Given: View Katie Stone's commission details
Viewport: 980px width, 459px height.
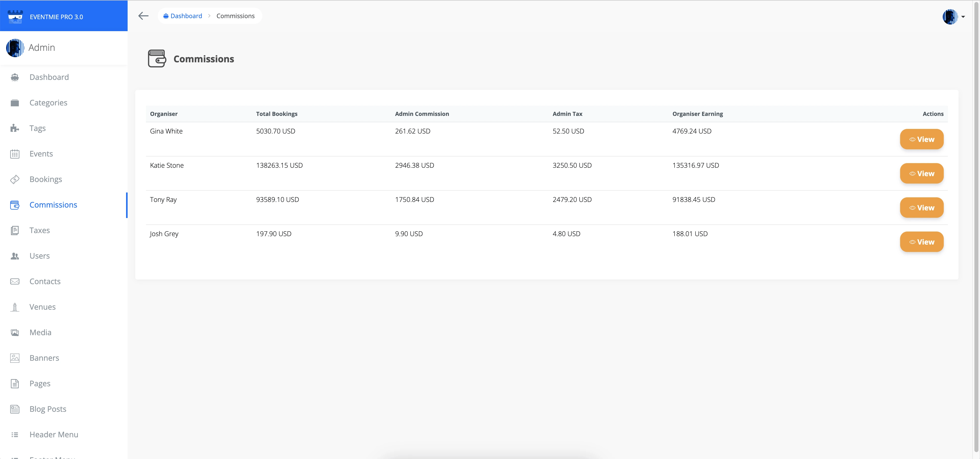Looking at the screenshot, I should coord(921,174).
